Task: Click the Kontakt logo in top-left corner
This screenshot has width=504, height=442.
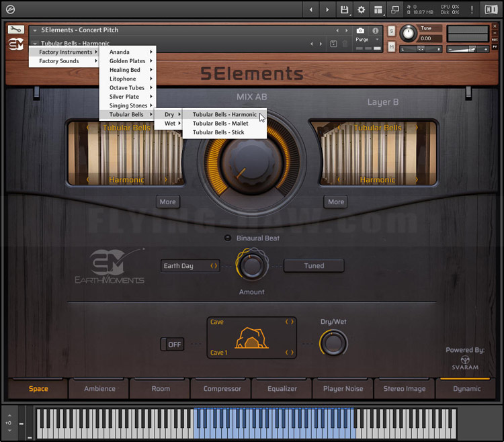Action: coord(10,9)
